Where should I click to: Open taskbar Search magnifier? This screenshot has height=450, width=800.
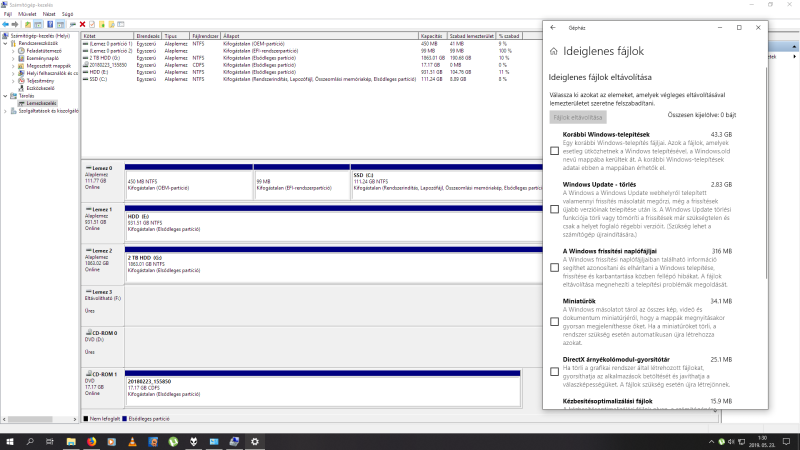(30, 441)
